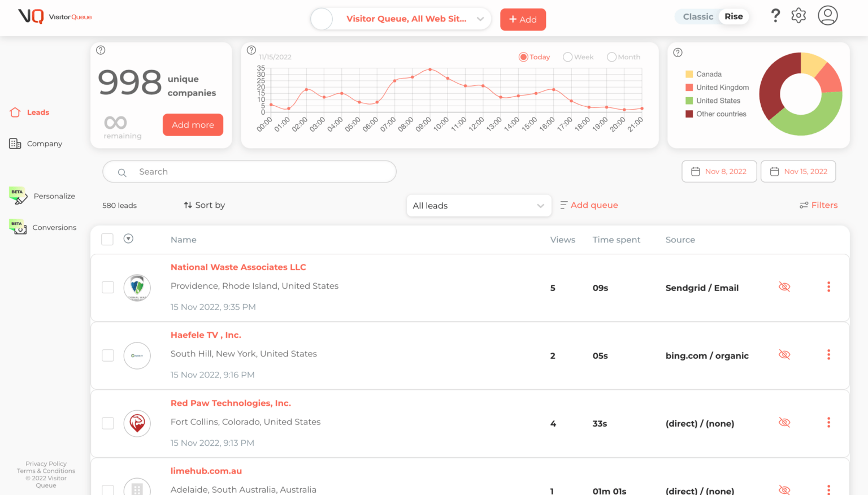868x495 pixels.
Task: Expand the Visitor Queue website selector
Action: [479, 19]
